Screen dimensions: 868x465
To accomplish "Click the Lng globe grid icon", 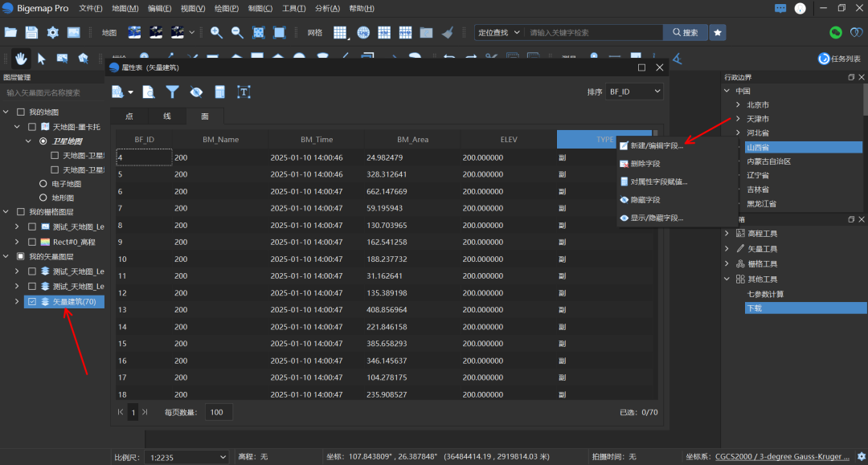I will point(363,33).
